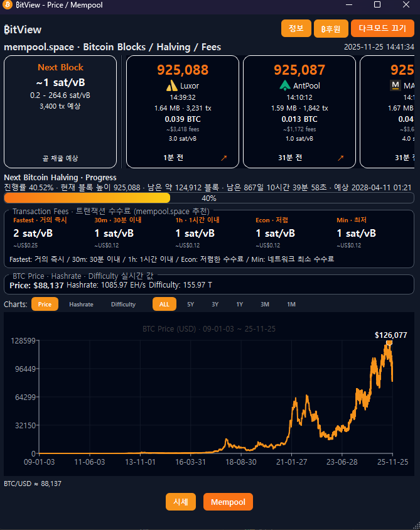Viewport: 420px width, 530px height.
Task: Click the mempool.space heading text
Action: click(x=112, y=47)
